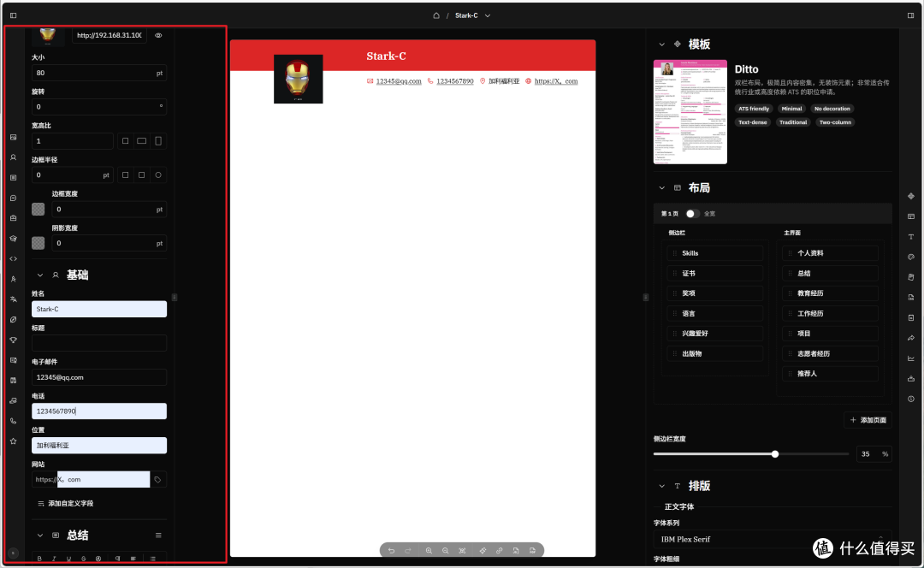Collapse the 布局 section
The width and height of the screenshot is (924, 568).
661,188
